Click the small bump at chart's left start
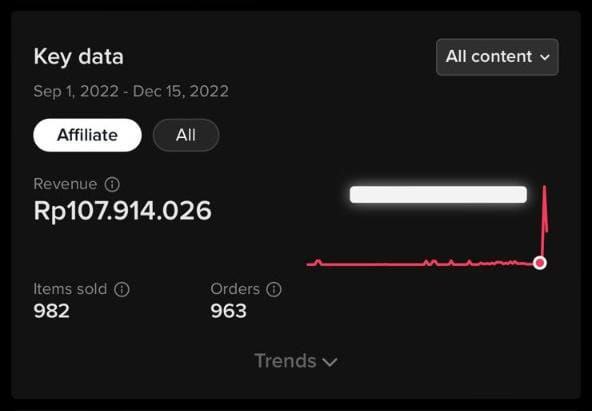The height and width of the screenshot is (411, 592). coord(318,262)
